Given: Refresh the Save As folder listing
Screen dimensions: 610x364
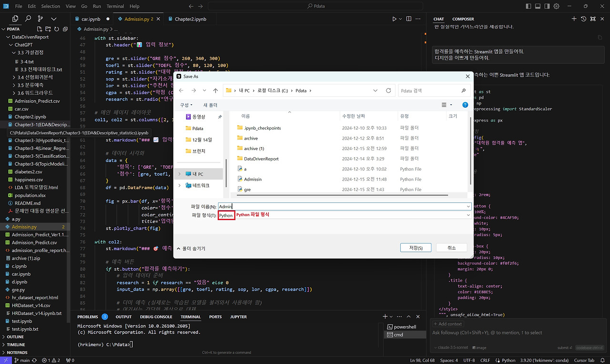Looking at the screenshot, I should (x=388, y=91).
